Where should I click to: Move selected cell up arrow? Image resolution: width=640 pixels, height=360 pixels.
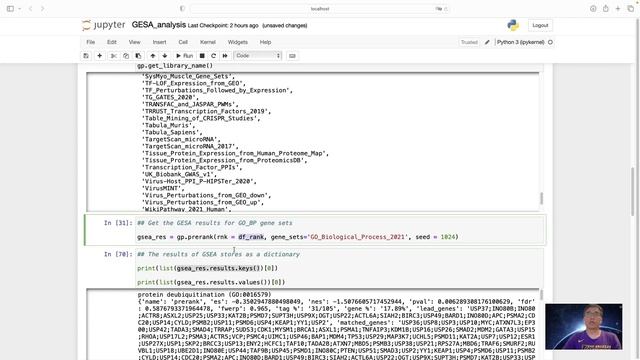pos(153,56)
